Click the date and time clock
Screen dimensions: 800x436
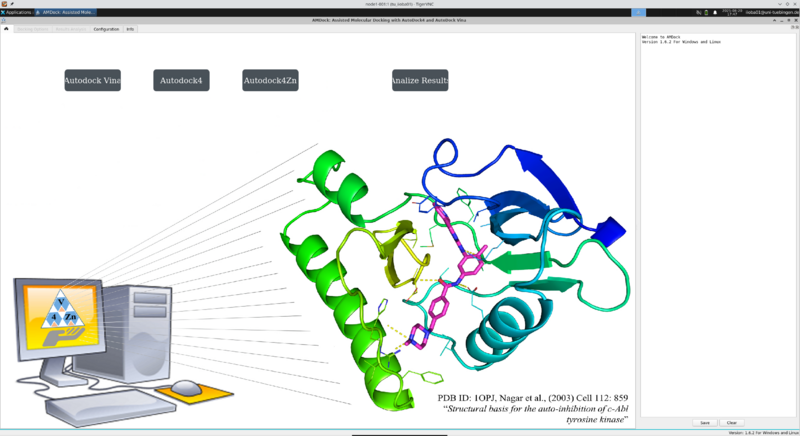[732, 12]
